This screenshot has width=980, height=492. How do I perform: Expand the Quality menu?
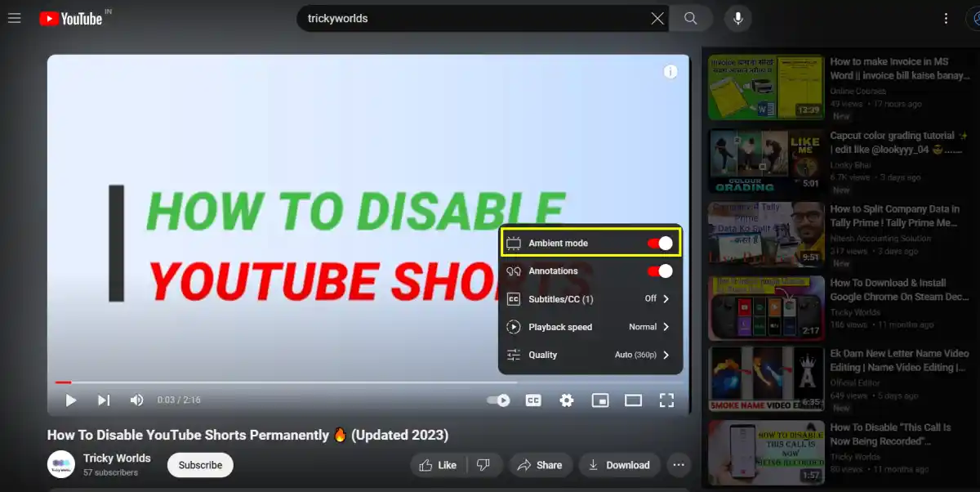point(590,355)
